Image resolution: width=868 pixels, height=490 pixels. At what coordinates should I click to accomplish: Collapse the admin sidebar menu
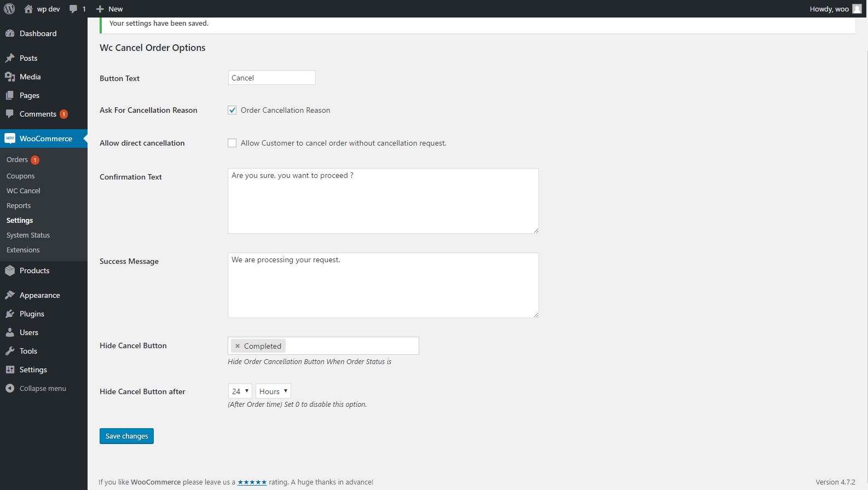coord(44,388)
